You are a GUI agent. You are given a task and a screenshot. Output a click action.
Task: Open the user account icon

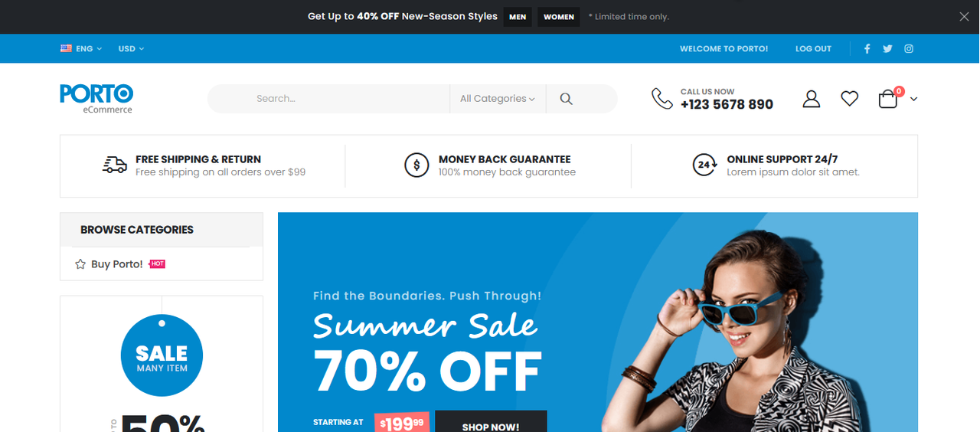[x=812, y=99]
